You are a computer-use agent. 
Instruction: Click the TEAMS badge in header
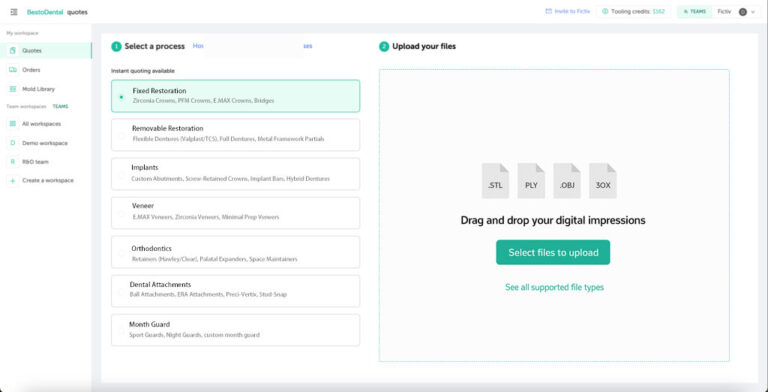click(x=695, y=12)
